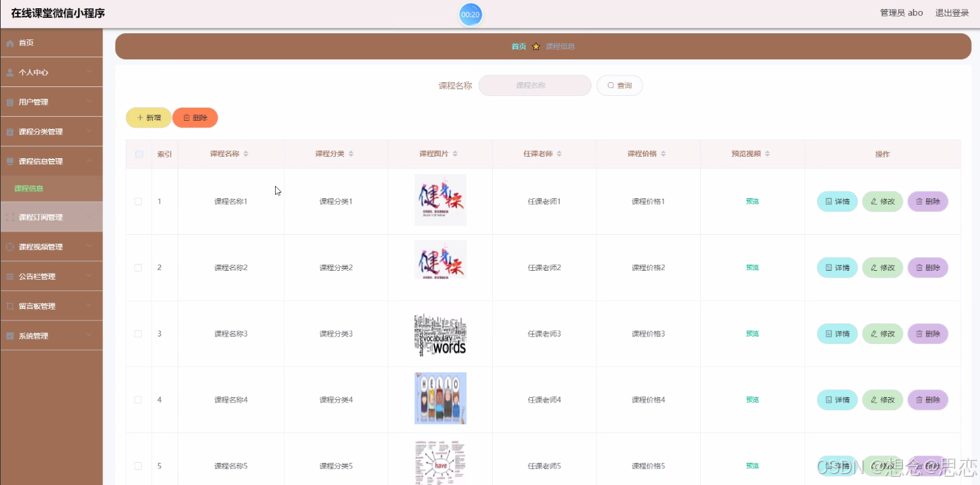Screen dimensions: 980x485
Task: Click 退出登录 in the top bar
Action: point(952,13)
